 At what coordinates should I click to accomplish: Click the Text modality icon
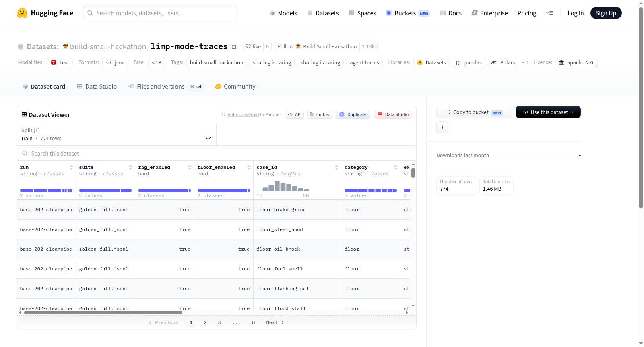tap(54, 62)
